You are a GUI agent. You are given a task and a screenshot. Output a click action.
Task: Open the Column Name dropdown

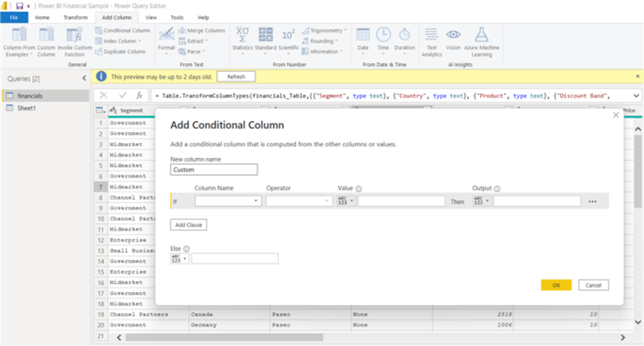click(228, 201)
